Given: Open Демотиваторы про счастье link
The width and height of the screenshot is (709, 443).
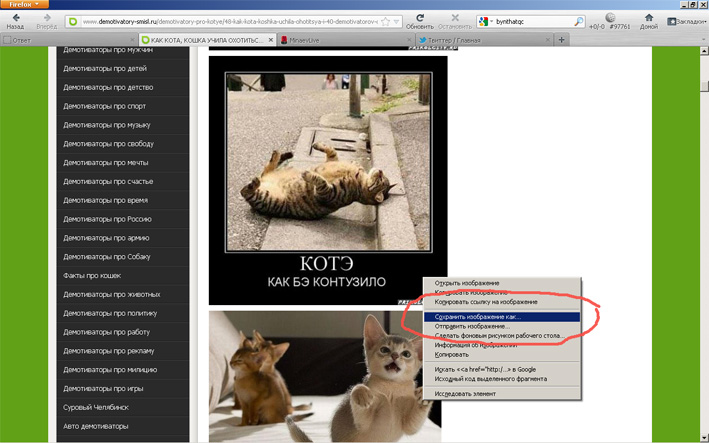Looking at the screenshot, I should [108, 182].
